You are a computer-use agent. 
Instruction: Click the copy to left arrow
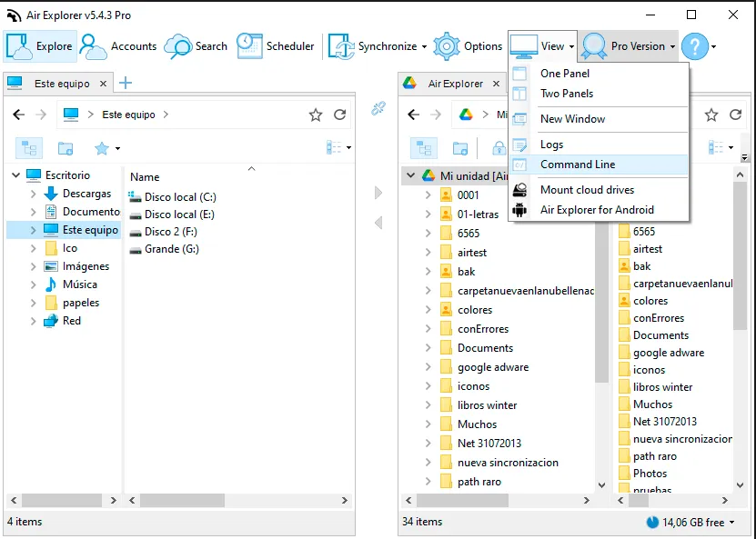[x=378, y=223]
